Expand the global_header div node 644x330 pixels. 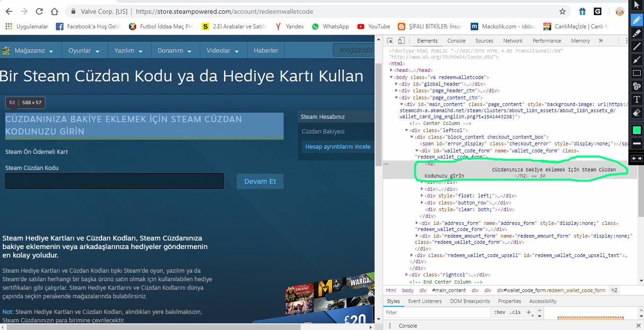coord(397,84)
